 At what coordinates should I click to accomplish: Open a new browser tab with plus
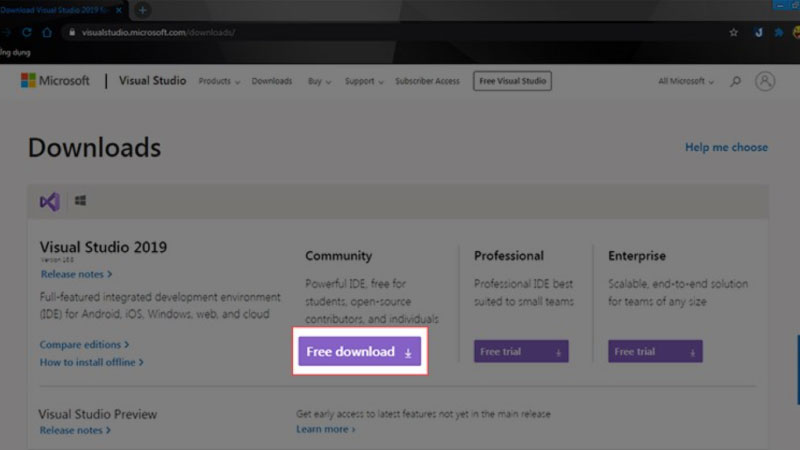[x=142, y=10]
